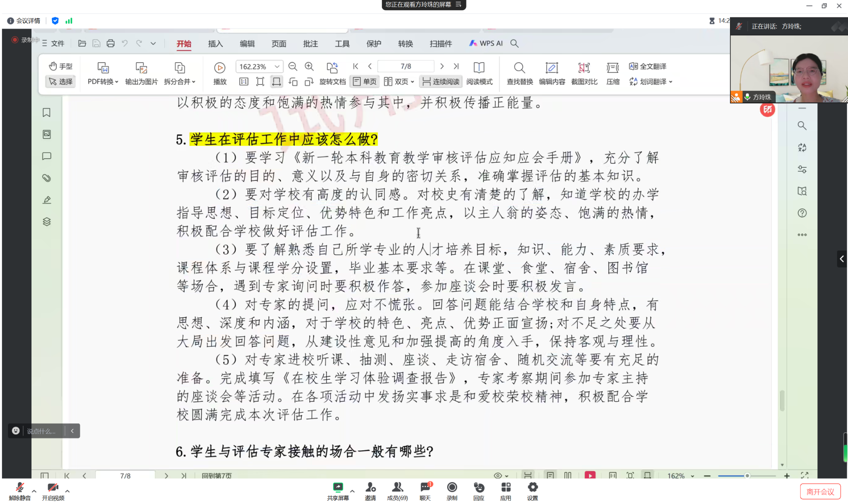This screenshot has width=848, height=504.
Task: Click the zoom in magnifier icon
Action: pos(309,67)
